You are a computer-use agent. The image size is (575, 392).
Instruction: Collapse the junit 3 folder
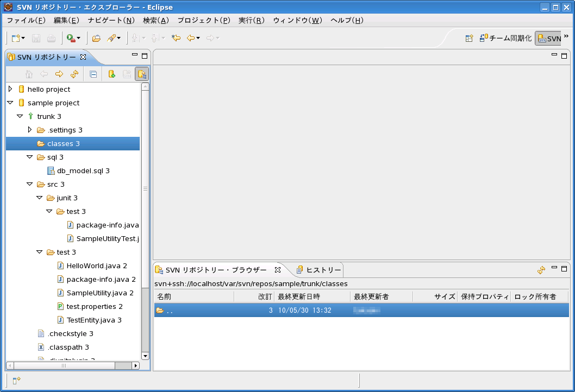40,198
